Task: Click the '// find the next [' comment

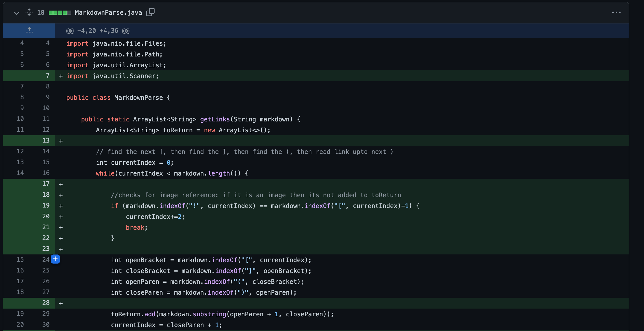Action: click(245, 152)
